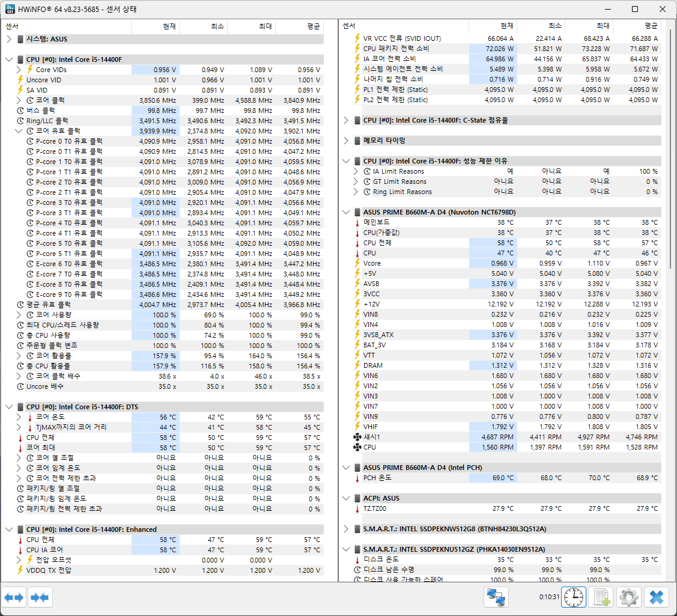Click the log file start icon
This screenshot has width=677, height=616.
601,597
